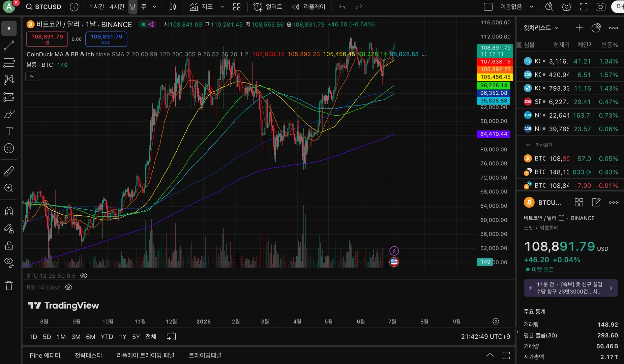Open the emoji and icons tool

[9, 148]
